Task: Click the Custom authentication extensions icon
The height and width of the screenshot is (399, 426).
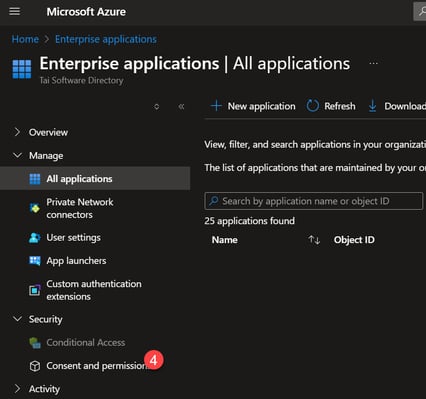Action: pos(35,290)
